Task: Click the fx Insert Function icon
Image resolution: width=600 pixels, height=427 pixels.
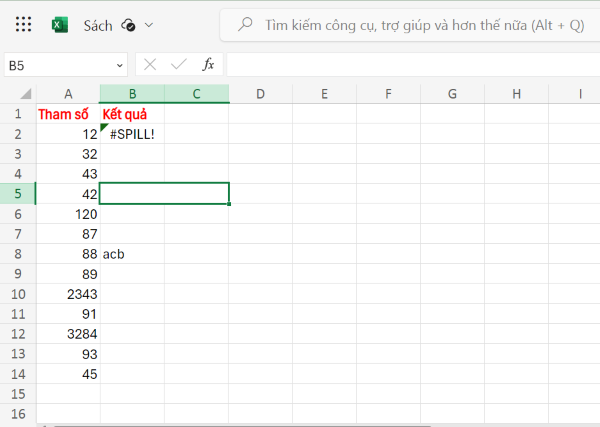Action: (x=208, y=65)
